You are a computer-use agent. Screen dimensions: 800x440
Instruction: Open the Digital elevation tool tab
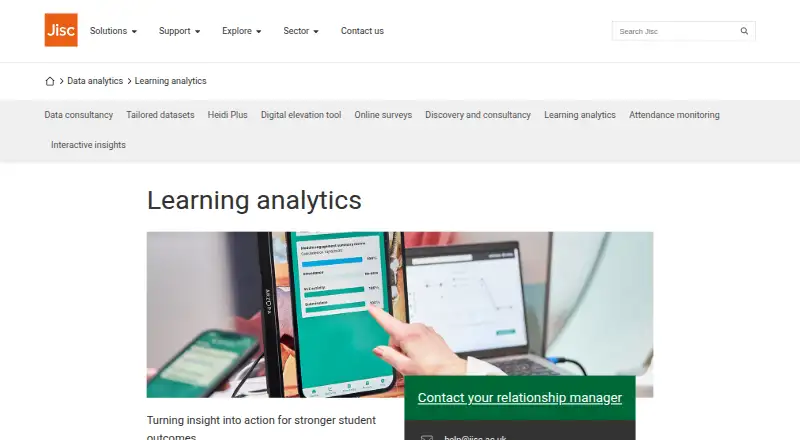pyautogui.click(x=301, y=115)
